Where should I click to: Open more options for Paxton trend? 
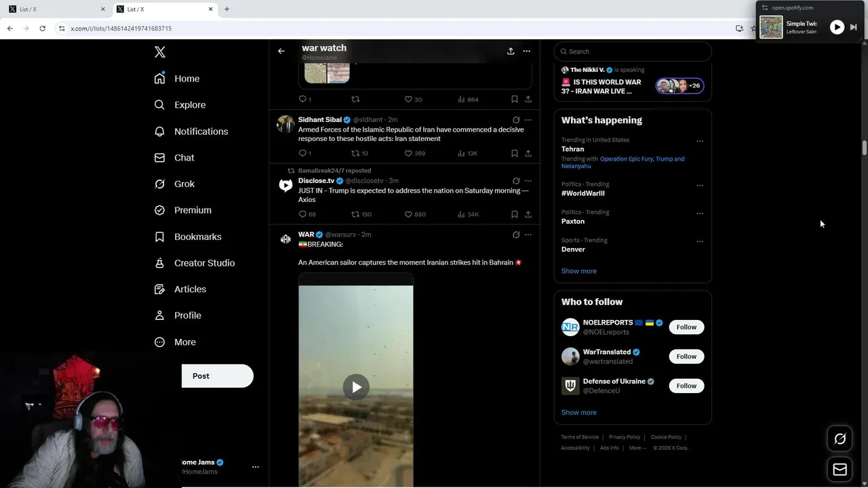pyautogui.click(x=700, y=213)
